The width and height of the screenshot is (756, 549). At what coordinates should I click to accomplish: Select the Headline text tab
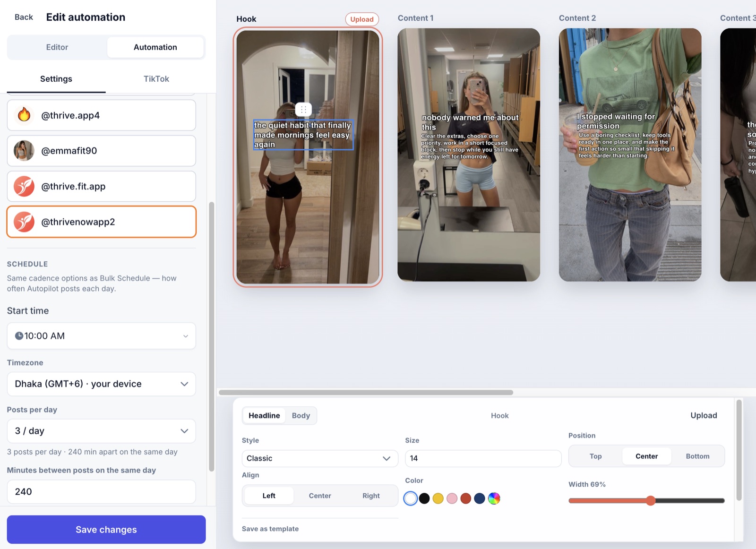tap(264, 415)
